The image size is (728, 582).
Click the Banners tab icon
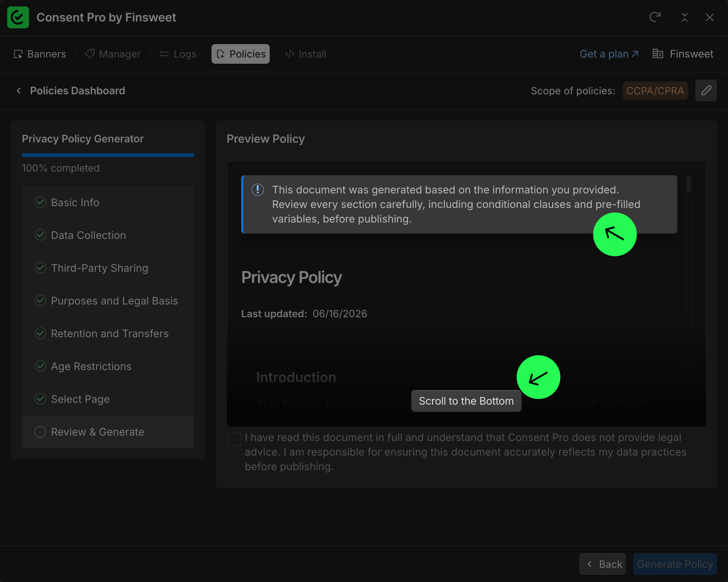click(x=18, y=54)
